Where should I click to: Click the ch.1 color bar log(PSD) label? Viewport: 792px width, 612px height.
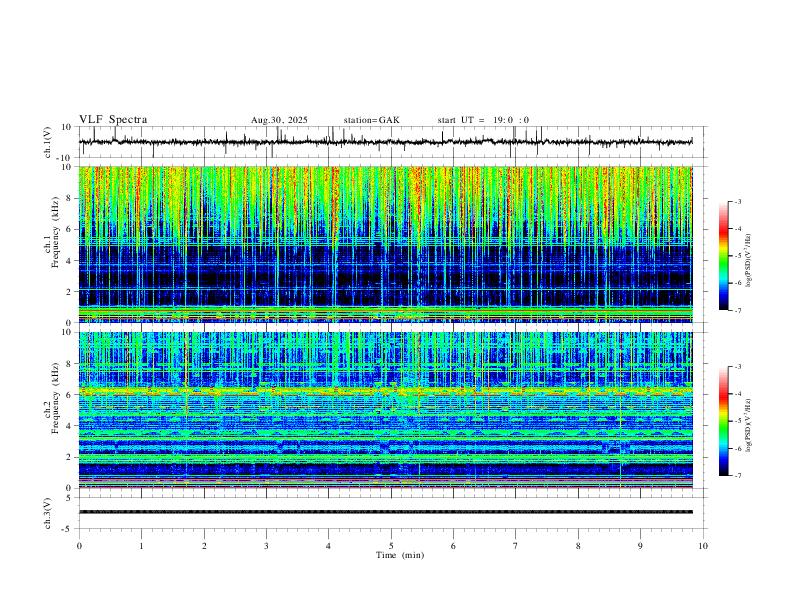749,261
